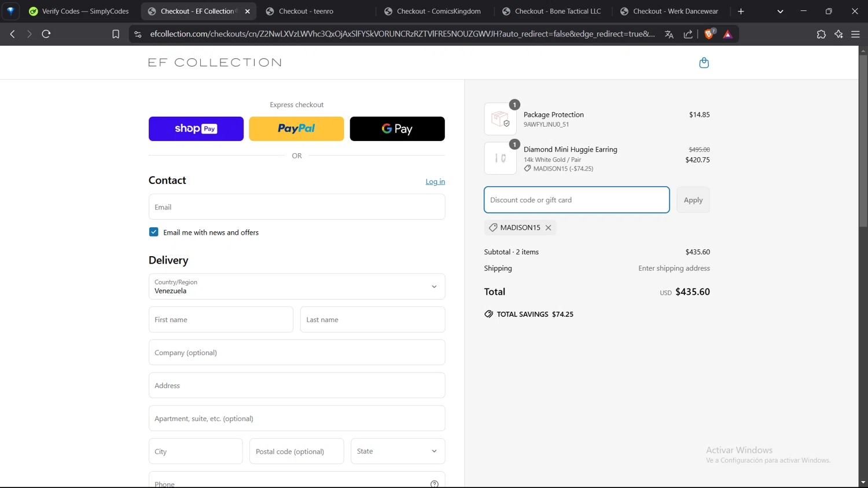This screenshot has height=488, width=868.
Task: Open a new browser tab
Action: point(741,11)
